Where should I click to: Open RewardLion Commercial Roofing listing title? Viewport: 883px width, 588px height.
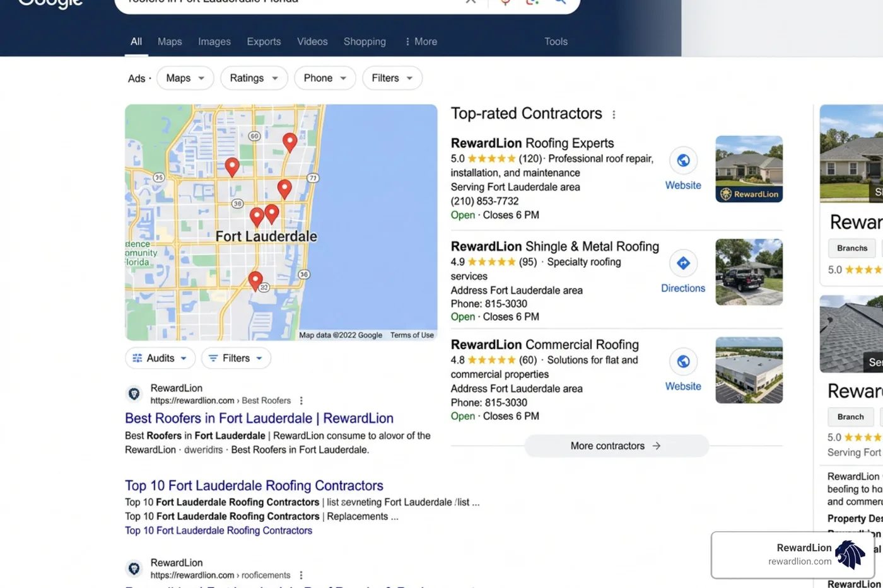point(544,345)
